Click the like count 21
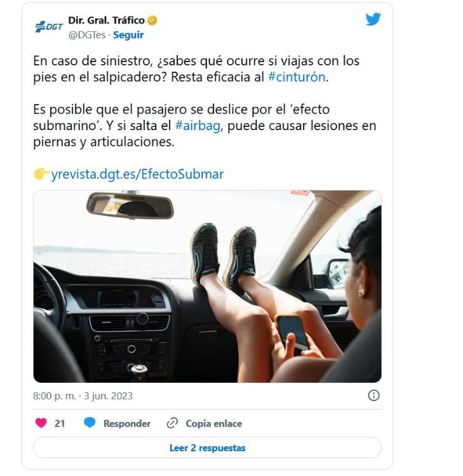463x476 pixels. click(60, 423)
